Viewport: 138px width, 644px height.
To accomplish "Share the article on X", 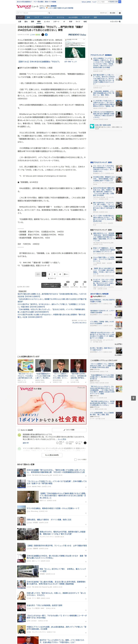I will pyautogui.click(x=43, y=35).
